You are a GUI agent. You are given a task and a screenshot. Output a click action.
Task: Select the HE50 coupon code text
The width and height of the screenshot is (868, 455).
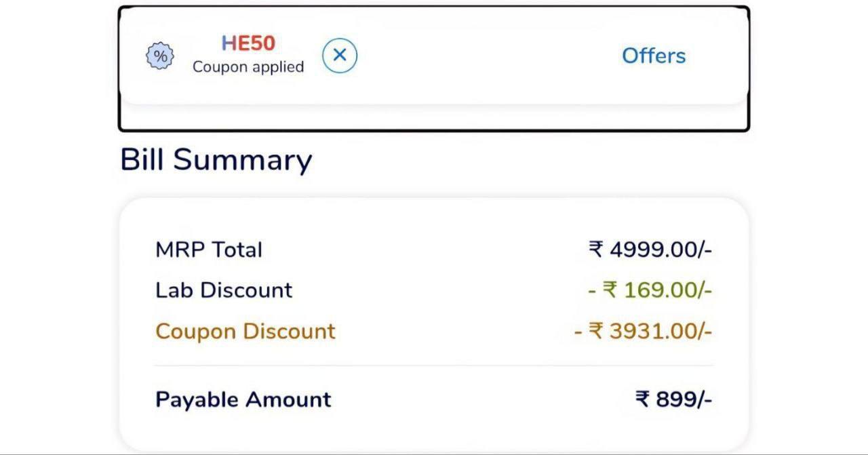(248, 43)
